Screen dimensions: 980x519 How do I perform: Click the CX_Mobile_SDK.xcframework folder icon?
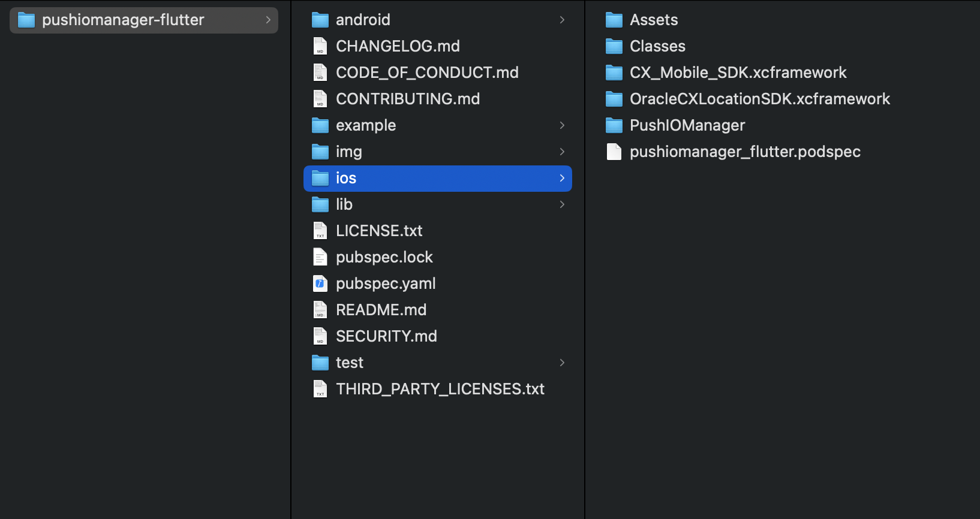[614, 73]
